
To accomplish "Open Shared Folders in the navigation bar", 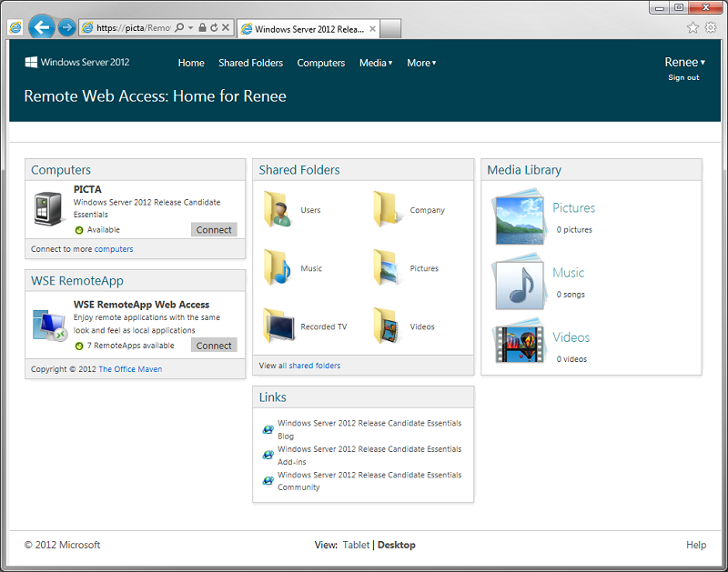I will tap(251, 63).
